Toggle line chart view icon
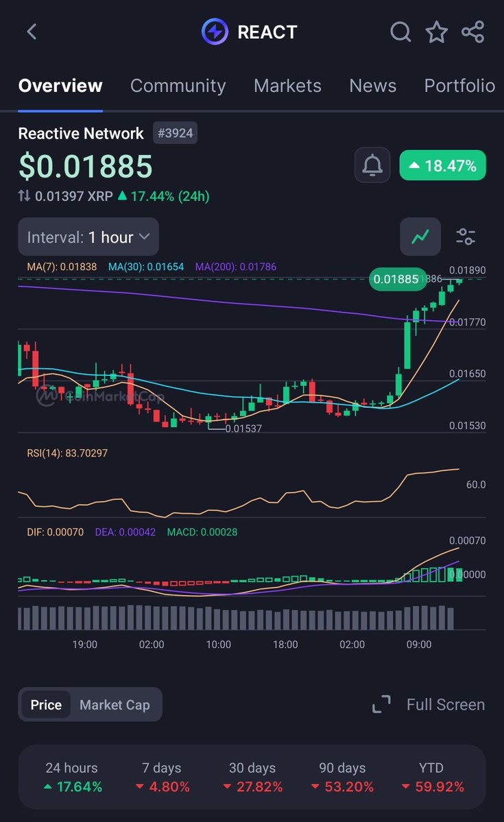The width and height of the screenshot is (504, 822). 420,237
